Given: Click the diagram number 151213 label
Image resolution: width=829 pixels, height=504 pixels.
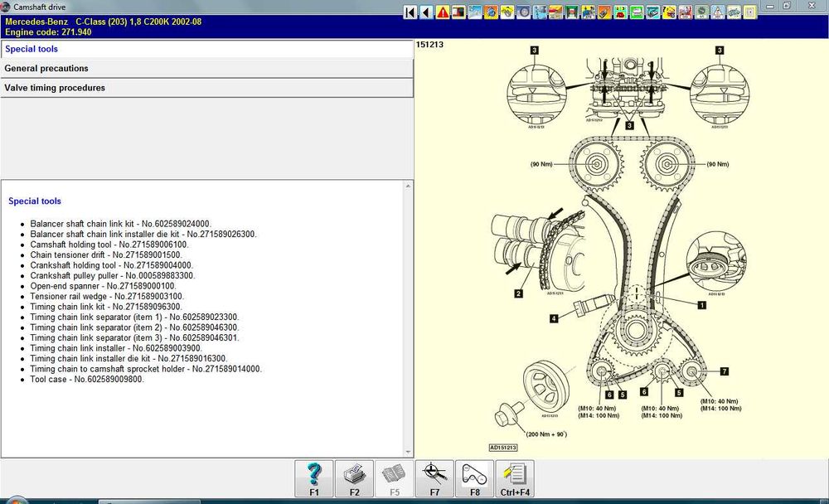Looking at the screenshot, I should (429, 45).
